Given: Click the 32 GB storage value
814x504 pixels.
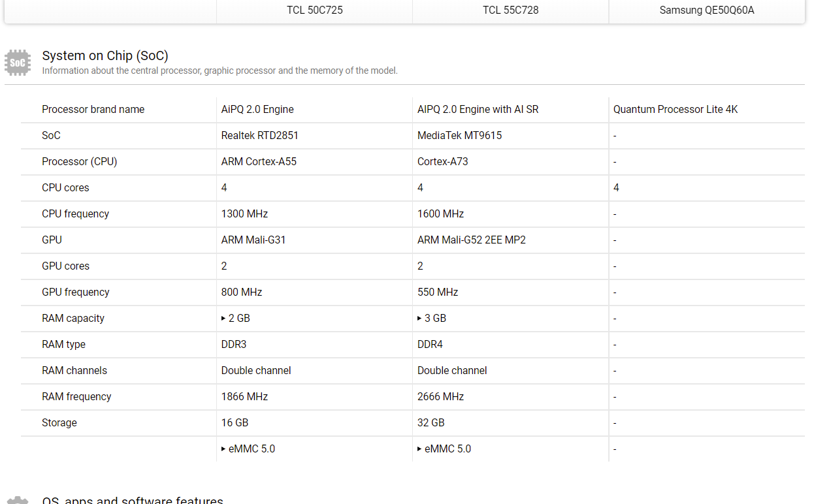Looking at the screenshot, I should pos(431,423).
